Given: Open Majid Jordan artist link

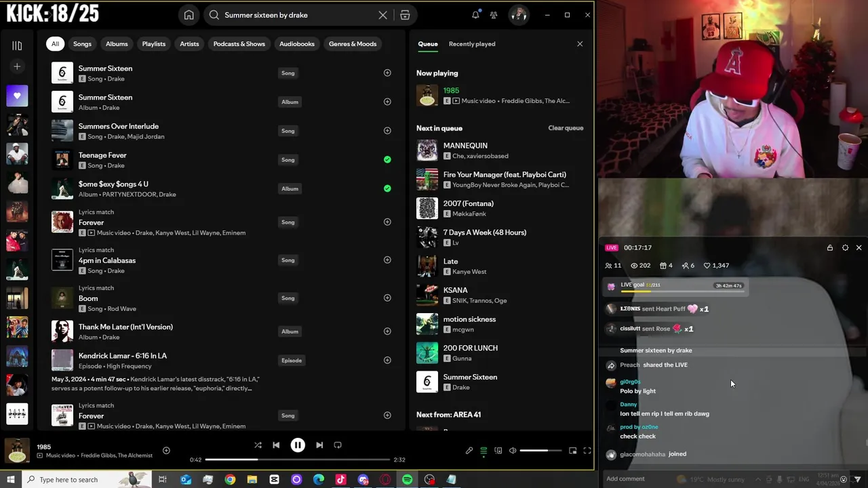Looking at the screenshot, I should 146,137.
